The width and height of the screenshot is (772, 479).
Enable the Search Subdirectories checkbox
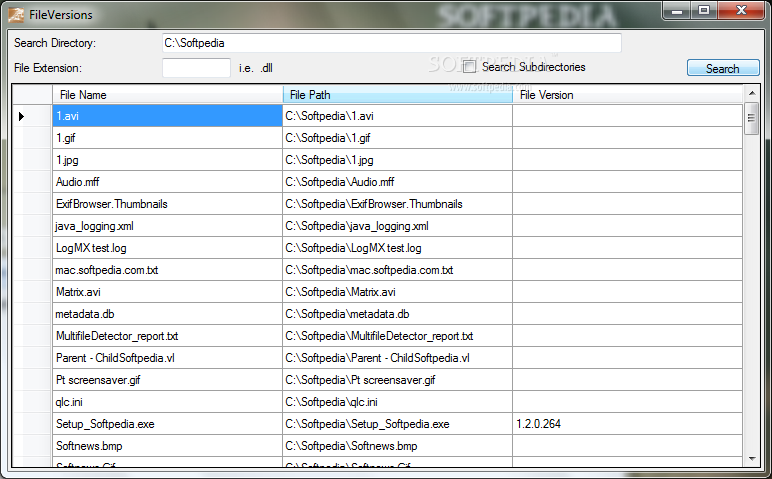470,66
